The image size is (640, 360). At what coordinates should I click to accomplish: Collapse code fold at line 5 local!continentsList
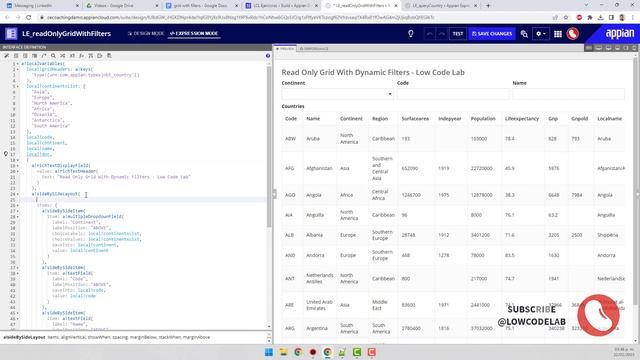coord(18,86)
